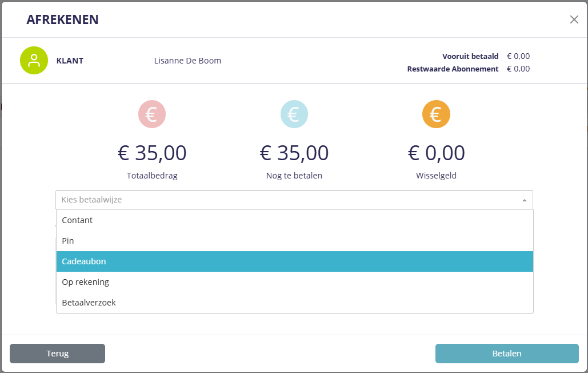Click the green customer avatar icon
The image size is (588, 373).
34,61
